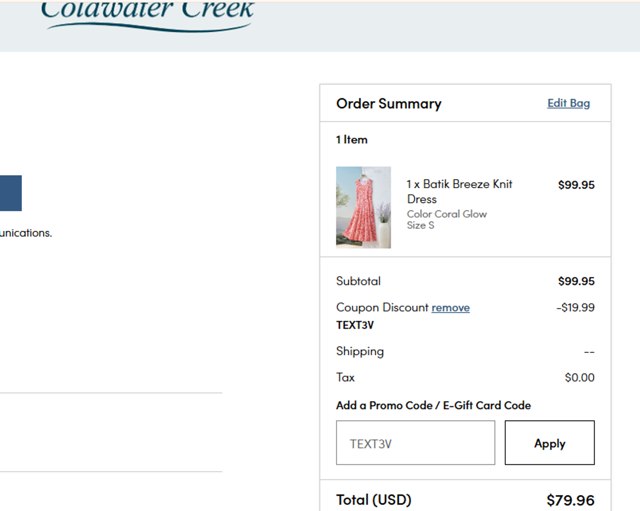Image resolution: width=640 pixels, height=511 pixels.
Task: Click the partially visible blue button
Action: click(10, 193)
